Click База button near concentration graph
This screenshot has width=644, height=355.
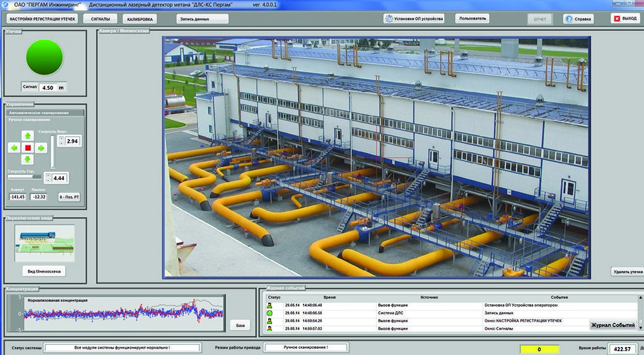(240, 325)
